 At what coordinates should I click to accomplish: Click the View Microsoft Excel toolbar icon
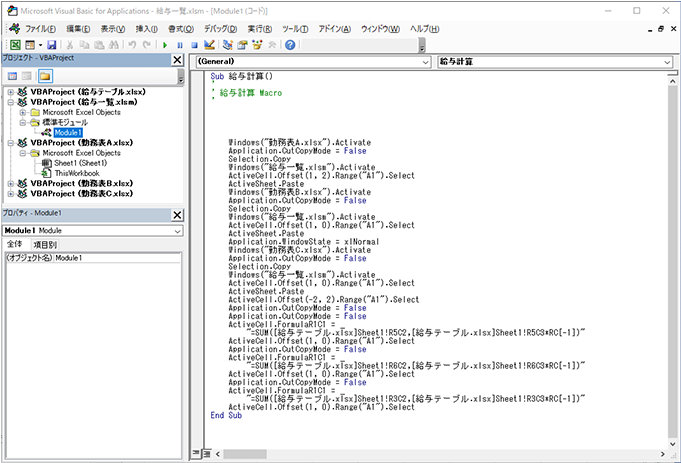point(15,45)
